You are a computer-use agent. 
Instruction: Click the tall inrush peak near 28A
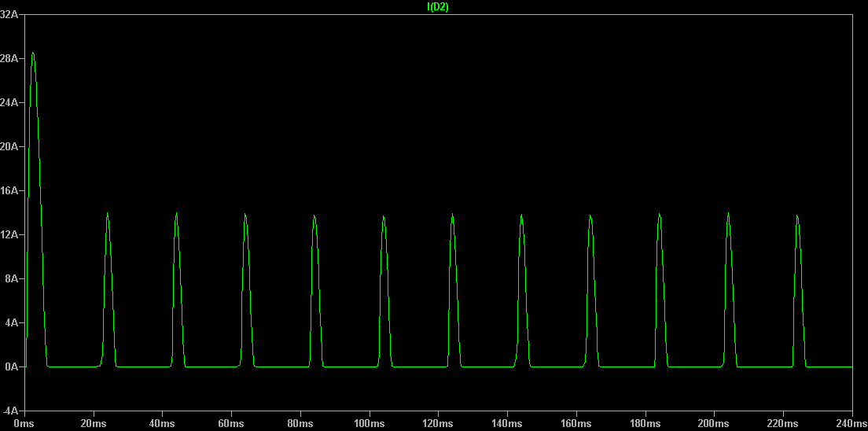pos(33,53)
